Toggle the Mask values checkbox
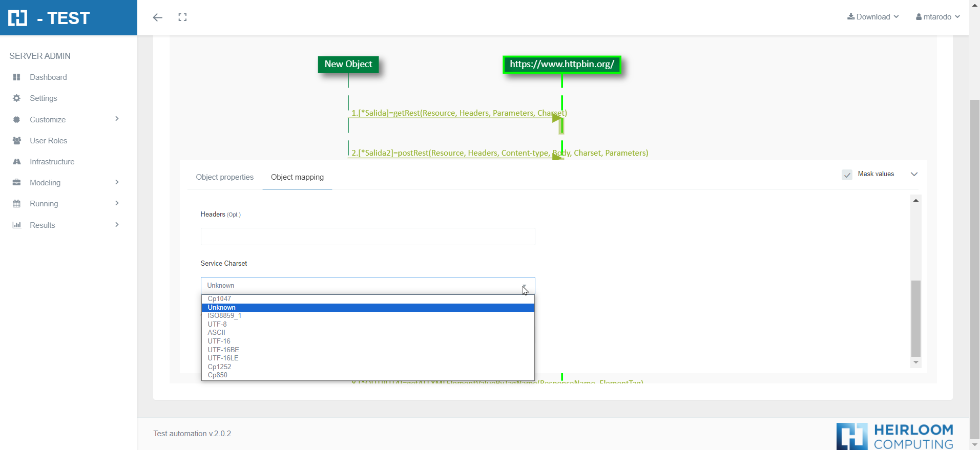Screen dimensions: 980x450 click(847, 175)
